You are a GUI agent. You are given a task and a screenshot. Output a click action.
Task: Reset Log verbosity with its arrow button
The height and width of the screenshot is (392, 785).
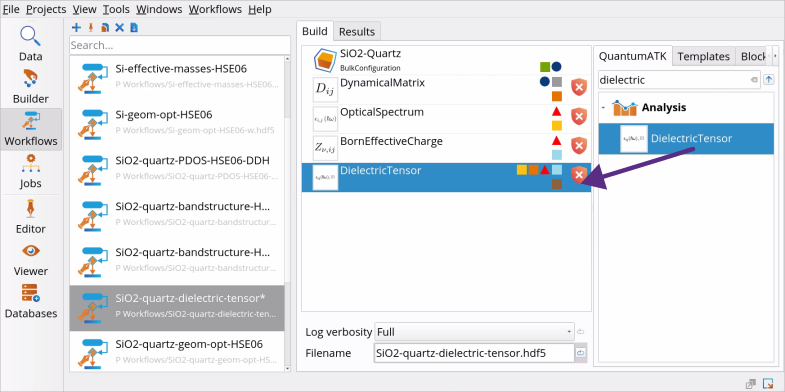[581, 331]
